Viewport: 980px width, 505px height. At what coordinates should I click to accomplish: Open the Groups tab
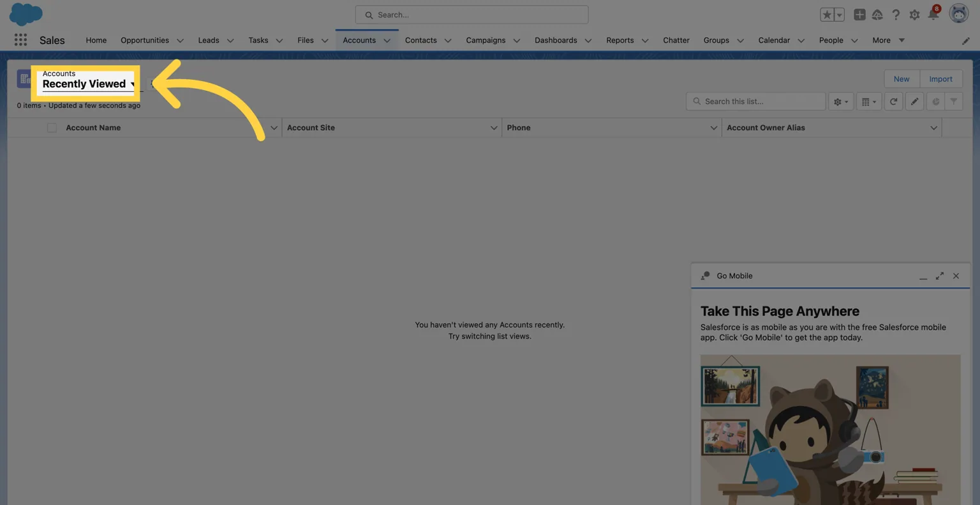coord(716,40)
